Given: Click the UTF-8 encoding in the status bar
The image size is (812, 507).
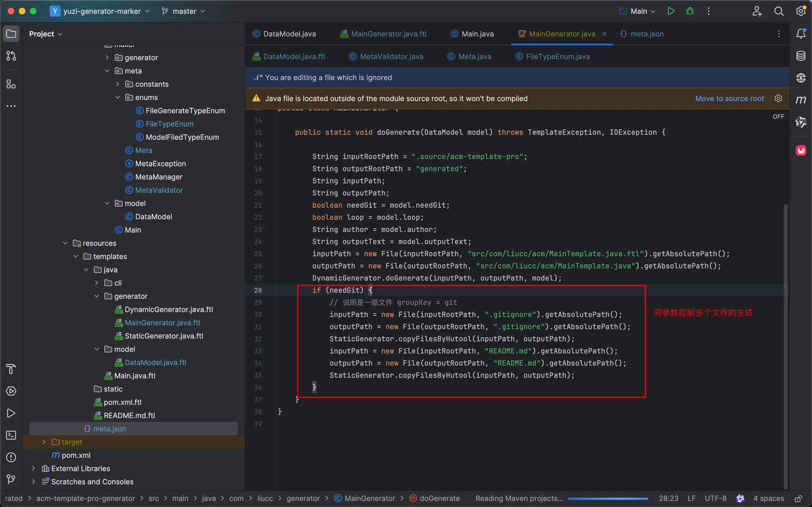Looking at the screenshot, I should [715, 498].
